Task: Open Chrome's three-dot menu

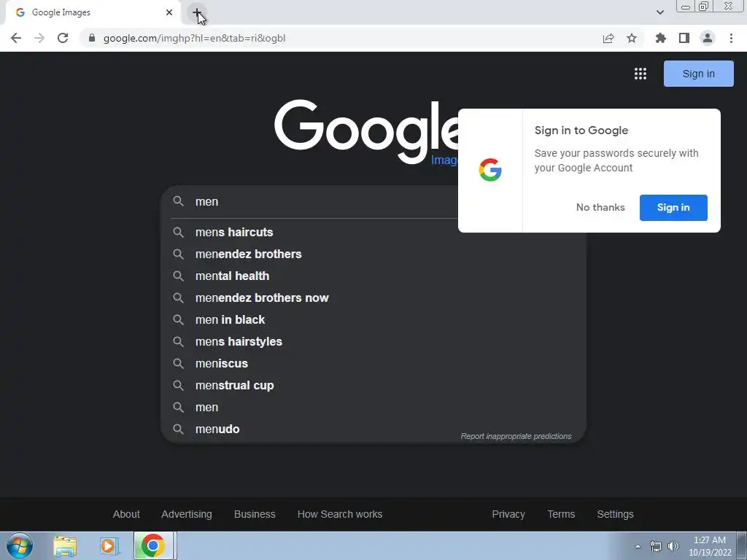Action: click(x=731, y=38)
